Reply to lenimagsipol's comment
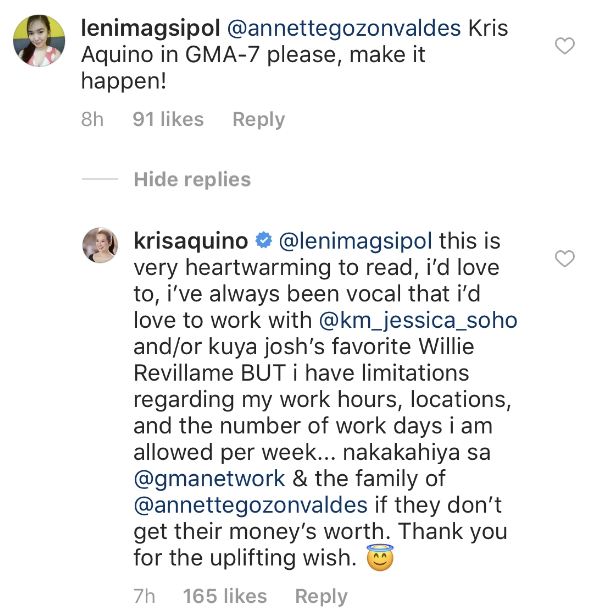603x611 pixels. tap(258, 119)
